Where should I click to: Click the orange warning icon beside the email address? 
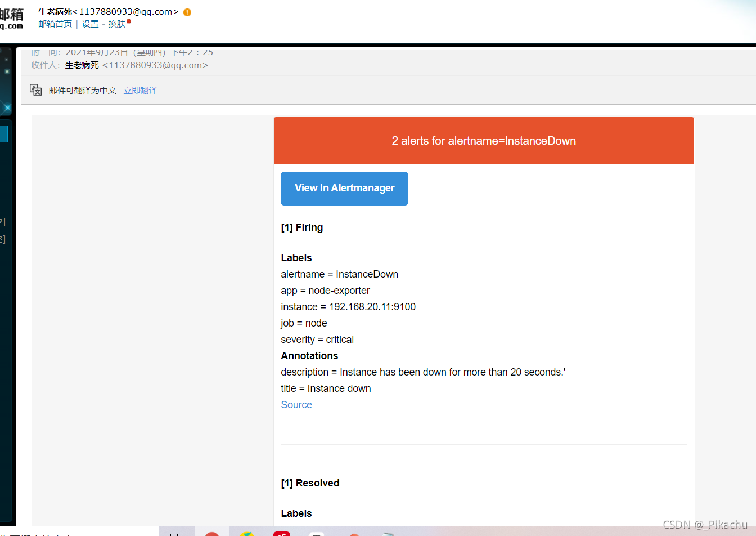point(187,12)
